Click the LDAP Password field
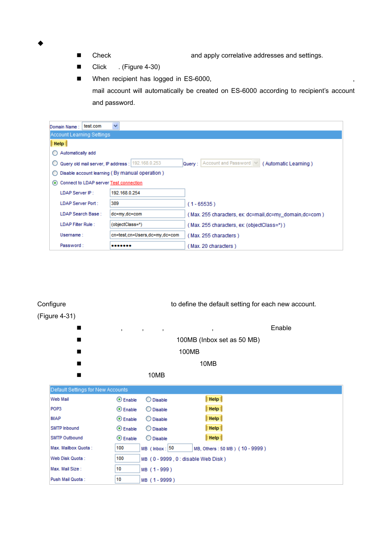 tap(148, 245)
